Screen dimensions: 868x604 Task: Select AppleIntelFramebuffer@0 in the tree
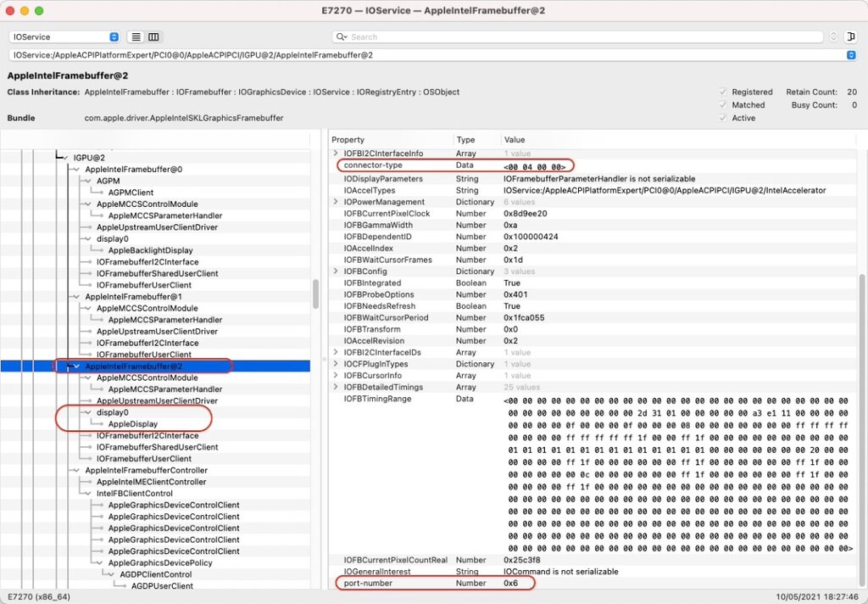(x=132, y=170)
